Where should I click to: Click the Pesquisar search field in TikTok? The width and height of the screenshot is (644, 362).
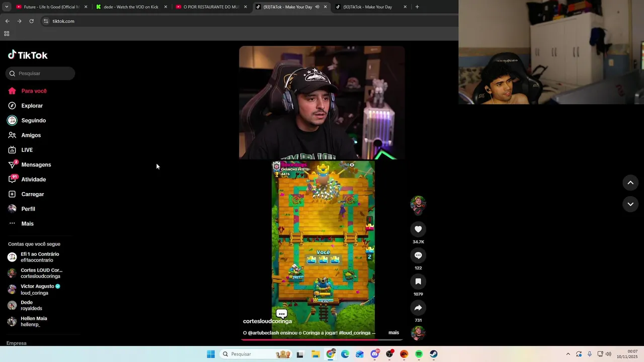pyautogui.click(x=40, y=73)
